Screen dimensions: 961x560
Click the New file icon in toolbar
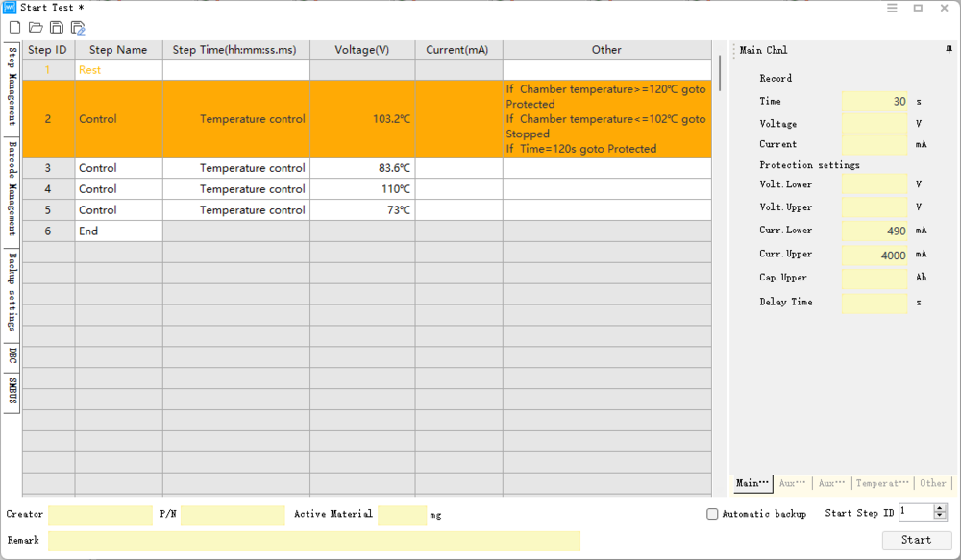(x=14, y=28)
